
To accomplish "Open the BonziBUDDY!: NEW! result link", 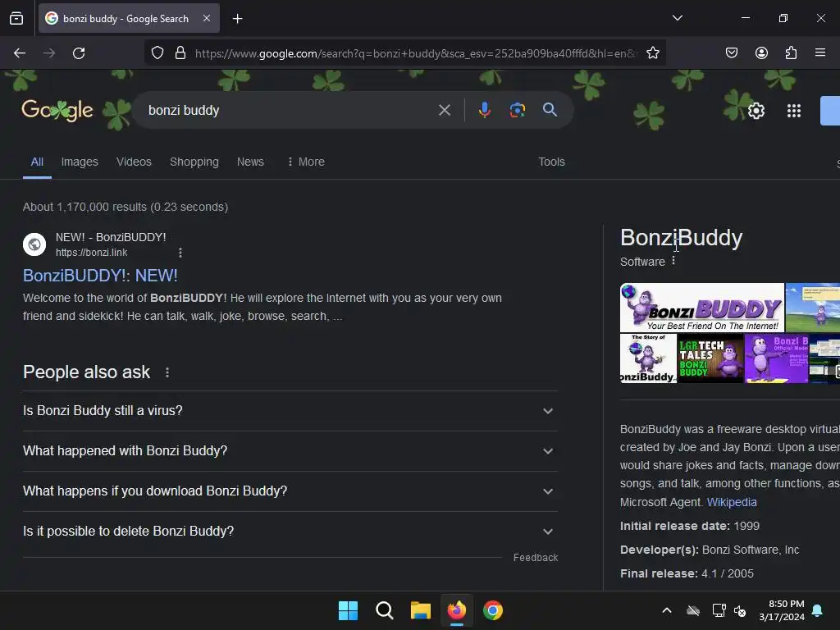I will (100, 276).
